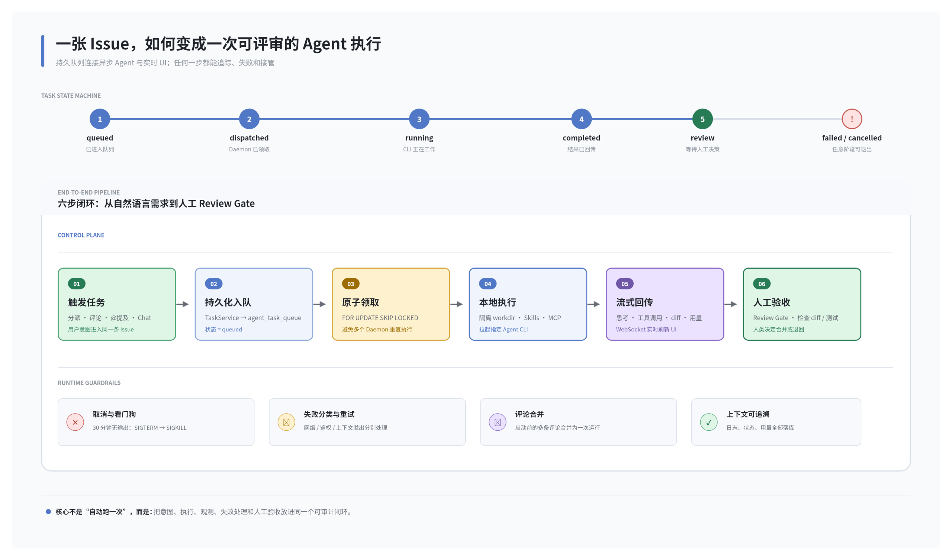Click the text 状态 = queued
Image resolution: width=952 pixels, height=560 pixels.
point(223,330)
